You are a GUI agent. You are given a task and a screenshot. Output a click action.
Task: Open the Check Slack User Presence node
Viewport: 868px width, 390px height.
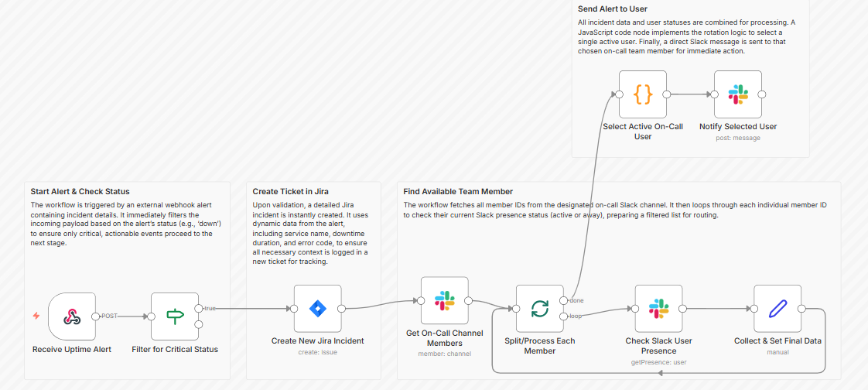(x=659, y=309)
